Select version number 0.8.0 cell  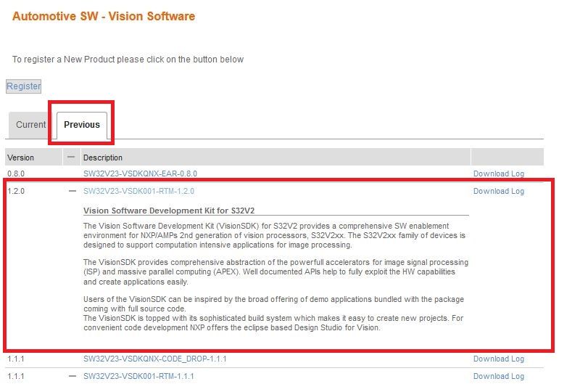click(x=16, y=173)
